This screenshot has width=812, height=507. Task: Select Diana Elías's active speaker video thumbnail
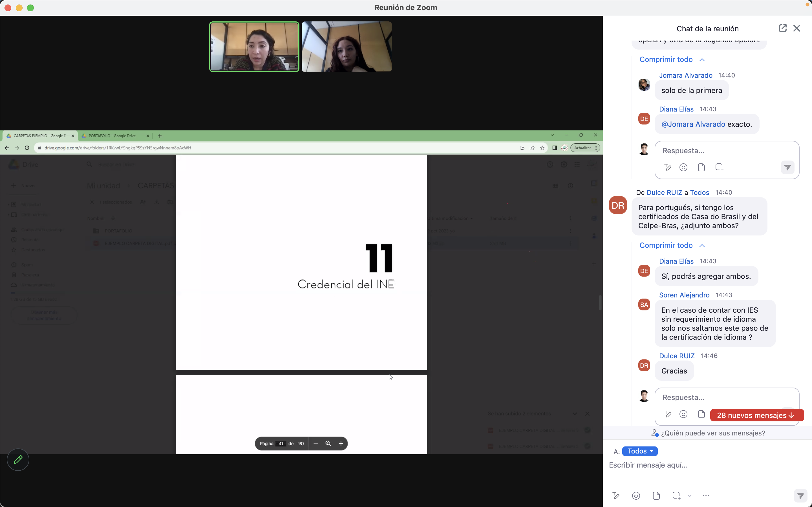pyautogui.click(x=254, y=46)
